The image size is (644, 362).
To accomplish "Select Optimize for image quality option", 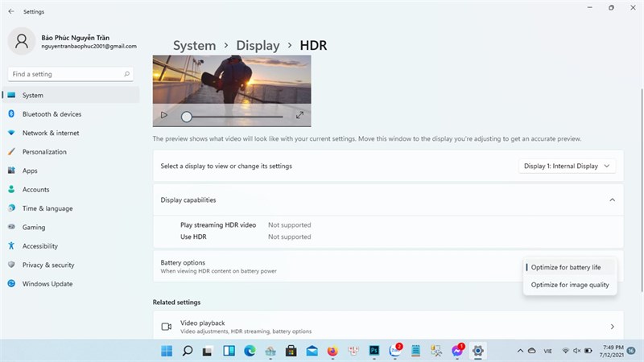I will (x=570, y=285).
